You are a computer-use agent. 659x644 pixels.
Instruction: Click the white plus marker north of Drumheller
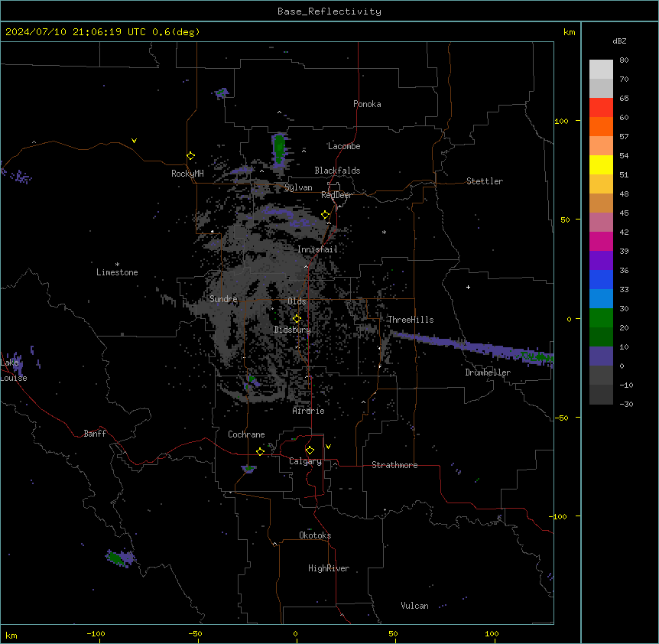468,287
